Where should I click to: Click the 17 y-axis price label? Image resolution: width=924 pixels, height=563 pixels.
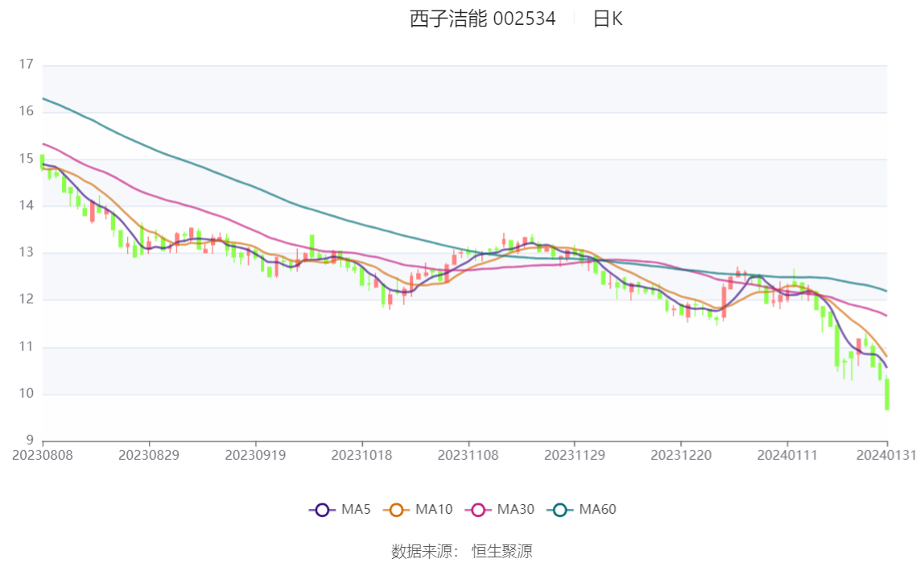26,64
